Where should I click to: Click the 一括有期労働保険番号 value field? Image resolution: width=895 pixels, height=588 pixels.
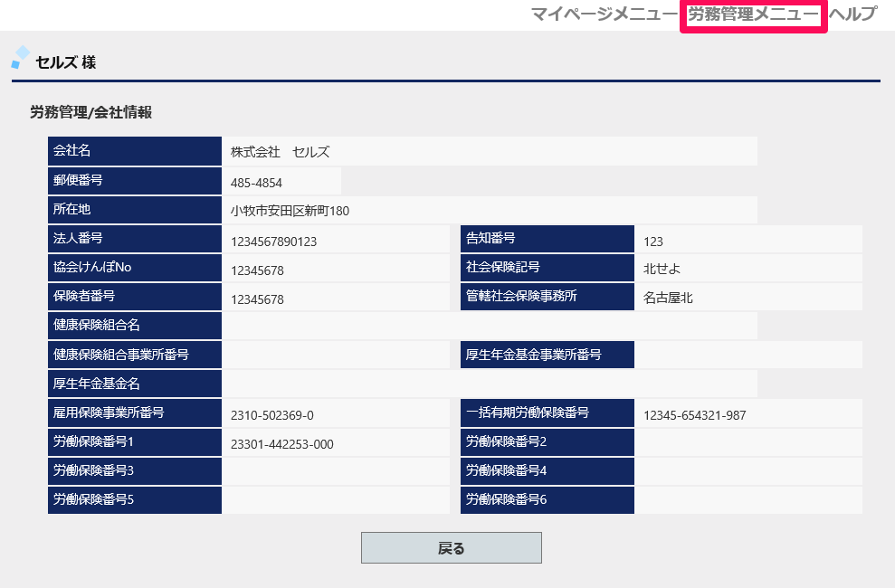click(x=747, y=414)
